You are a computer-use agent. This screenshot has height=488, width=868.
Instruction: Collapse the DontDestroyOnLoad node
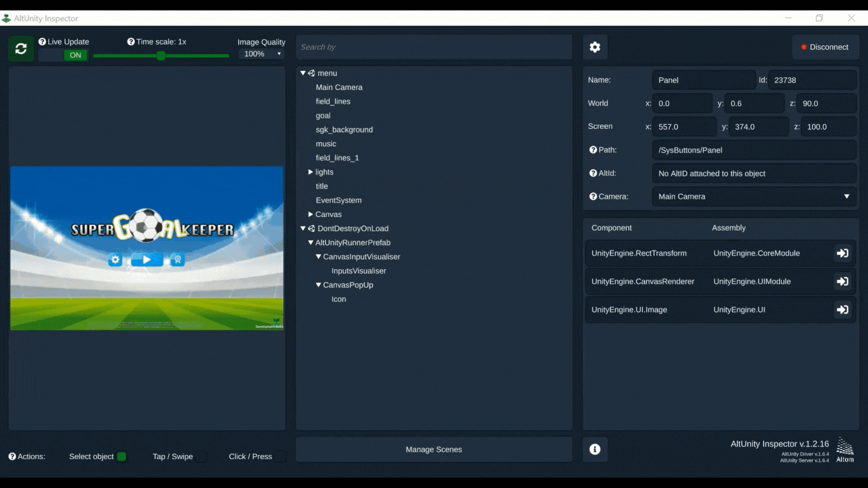coord(303,228)
